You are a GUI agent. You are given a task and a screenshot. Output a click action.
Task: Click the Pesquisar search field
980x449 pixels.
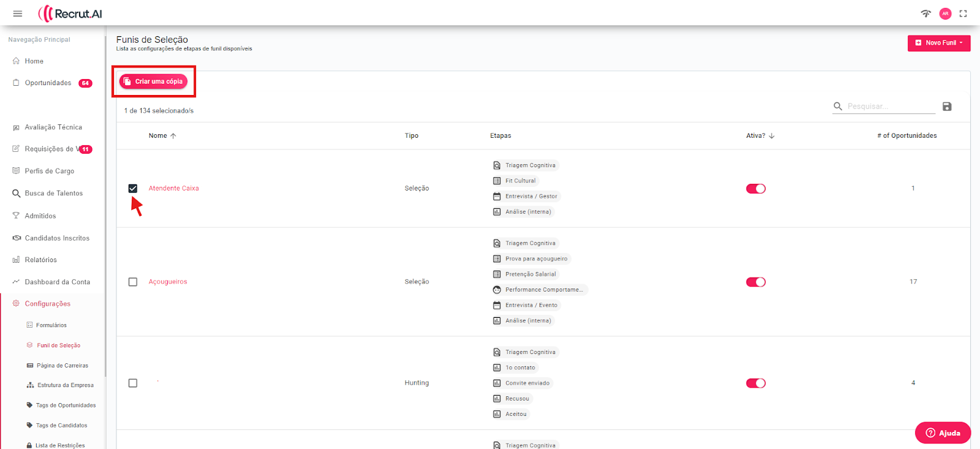tap(889, 107)
